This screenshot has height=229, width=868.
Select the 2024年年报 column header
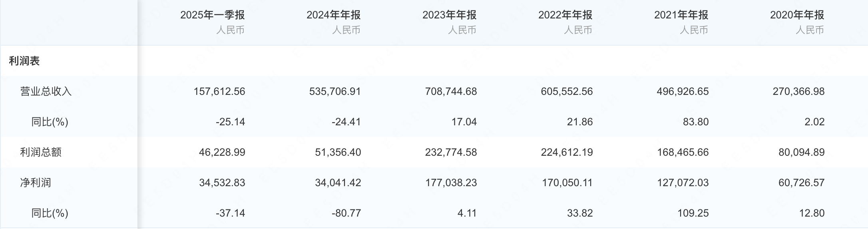(333, 15)
